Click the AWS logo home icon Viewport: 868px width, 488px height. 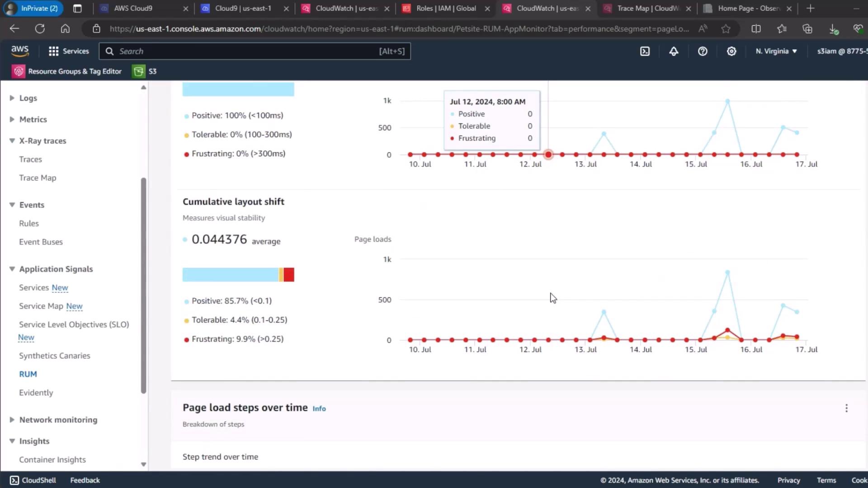tap(20, 51)
